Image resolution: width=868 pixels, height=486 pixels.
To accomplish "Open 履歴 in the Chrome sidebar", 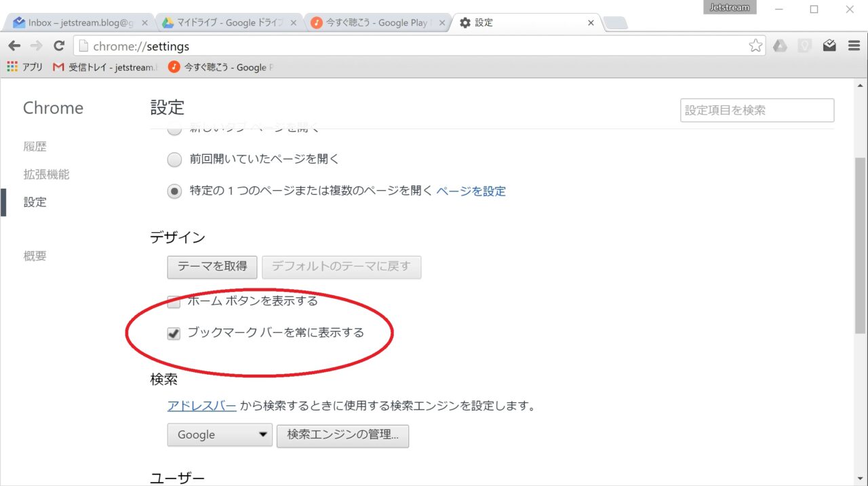I will click(35, 147).
